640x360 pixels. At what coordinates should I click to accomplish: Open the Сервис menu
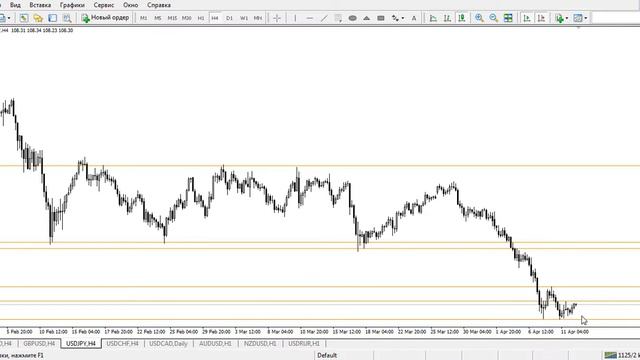(104, 5)
